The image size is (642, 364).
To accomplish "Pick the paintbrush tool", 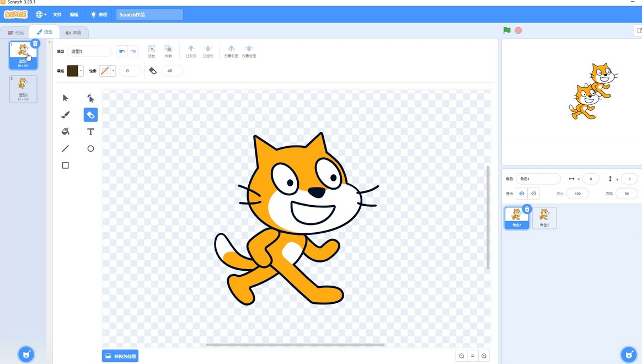I will (x=66, y=115).
